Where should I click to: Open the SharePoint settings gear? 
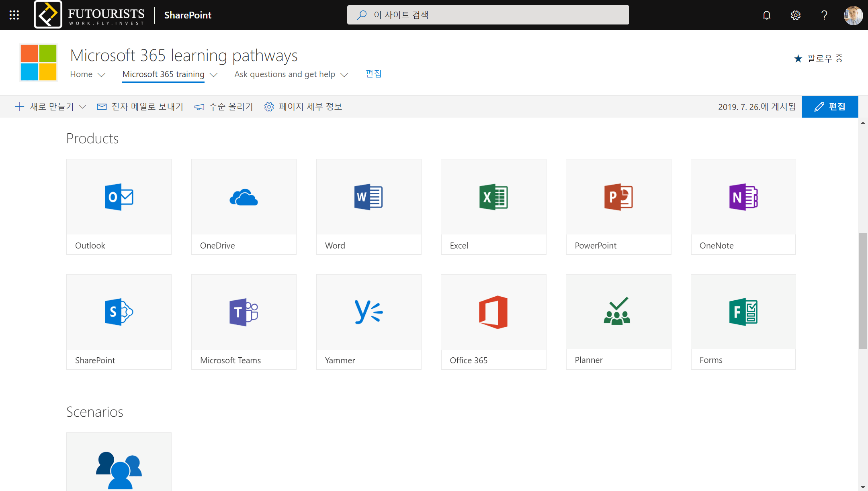click(x=795, y=15)
